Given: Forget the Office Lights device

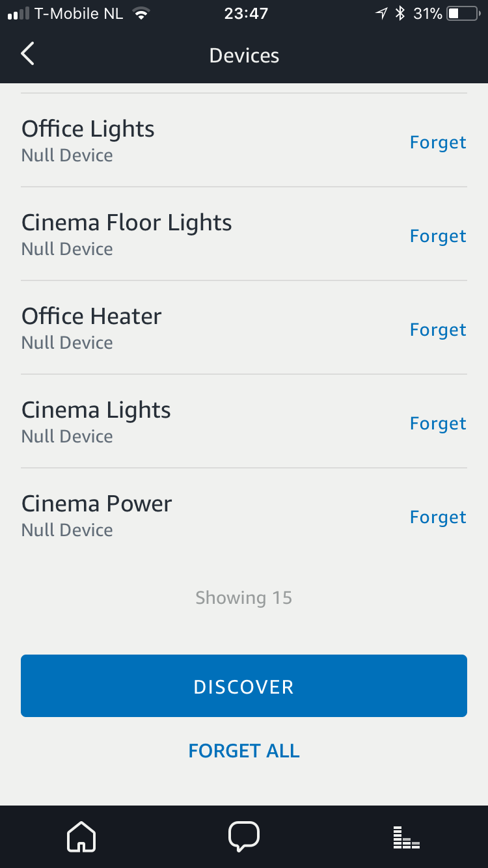Looking at the screenshot, I should tap(438, 142).
